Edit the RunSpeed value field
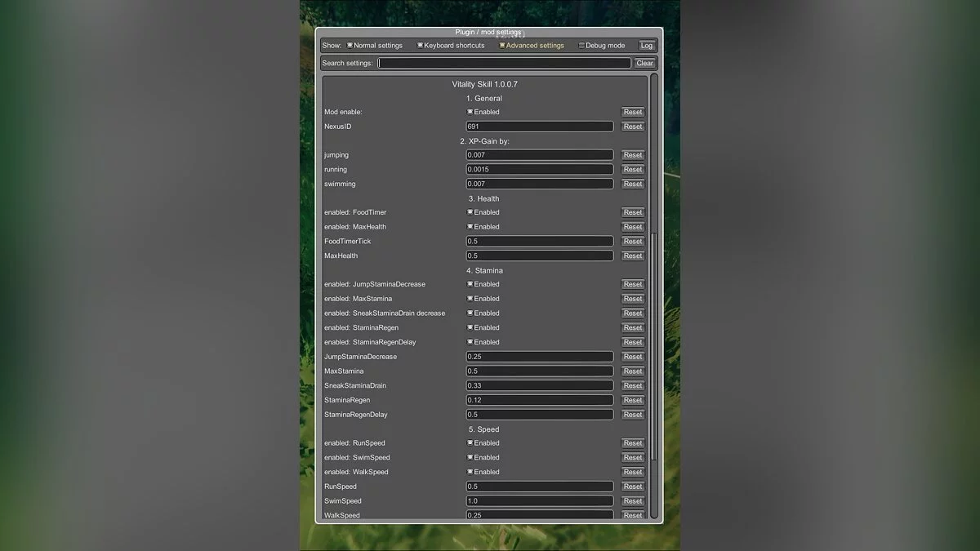 coord(539,487)
